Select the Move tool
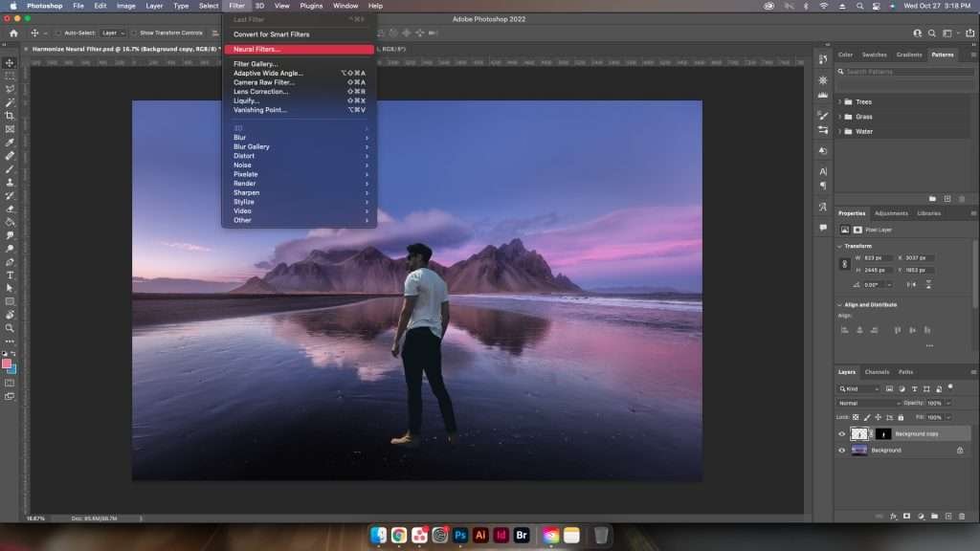 tap(10, 63)
